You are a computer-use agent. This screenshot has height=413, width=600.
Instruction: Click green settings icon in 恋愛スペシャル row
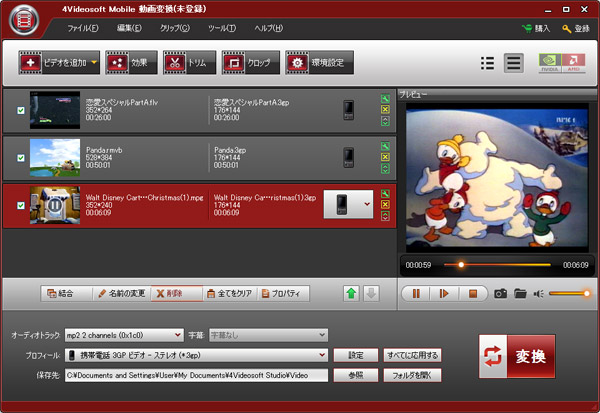pos(385,99)
